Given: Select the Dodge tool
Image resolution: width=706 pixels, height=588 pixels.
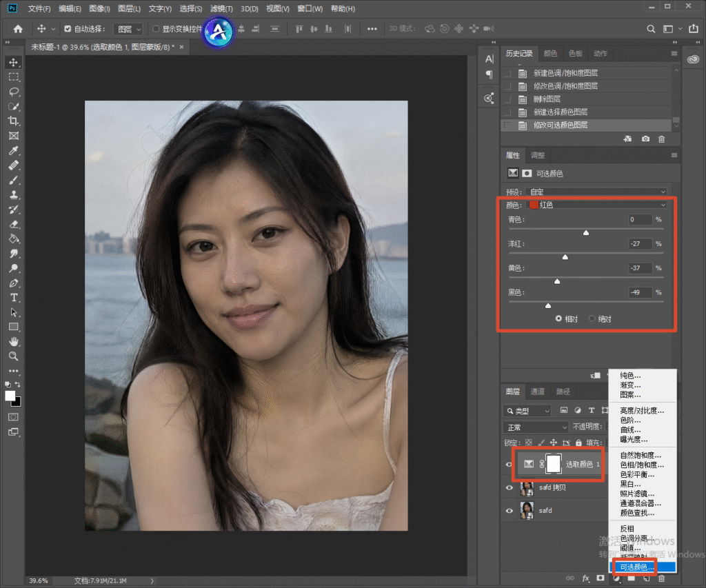Looking at the screenshot, I should click(14, 268).
